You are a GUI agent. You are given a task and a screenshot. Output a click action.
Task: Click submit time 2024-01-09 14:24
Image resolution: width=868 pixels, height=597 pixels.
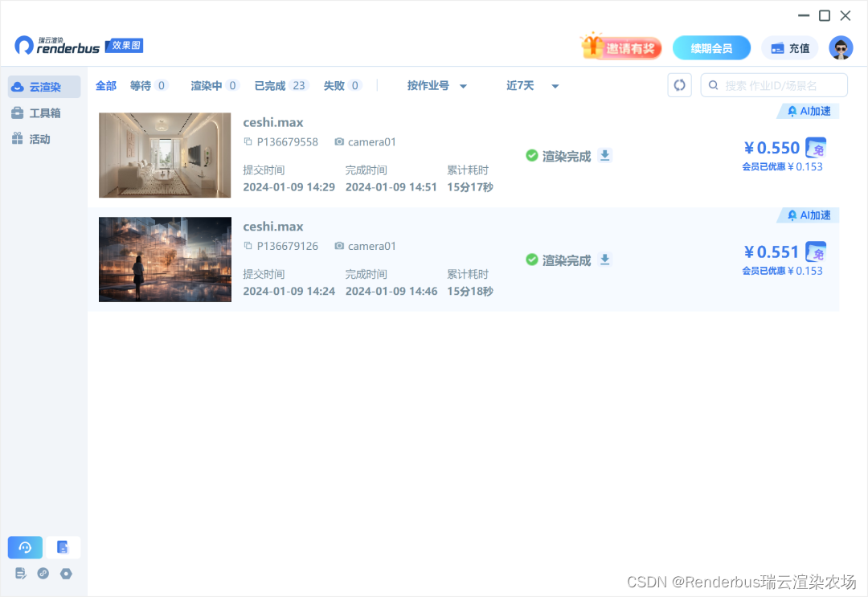[289, 291]
